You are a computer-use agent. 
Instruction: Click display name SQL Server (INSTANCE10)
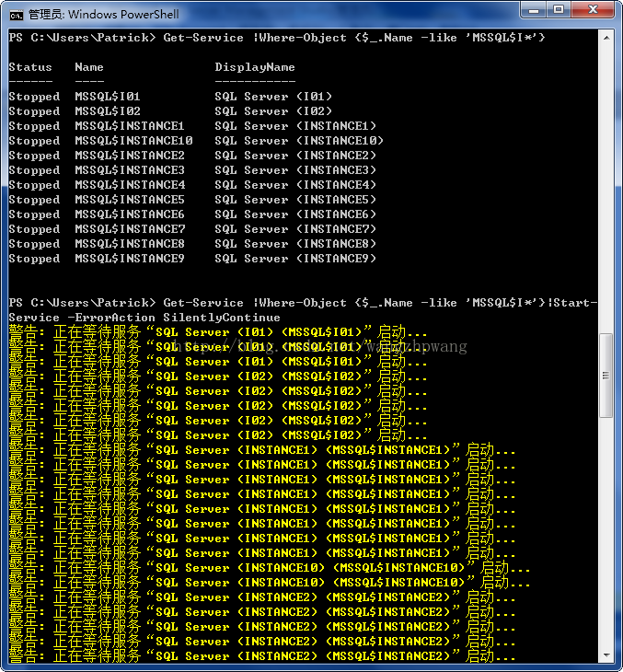299,141
